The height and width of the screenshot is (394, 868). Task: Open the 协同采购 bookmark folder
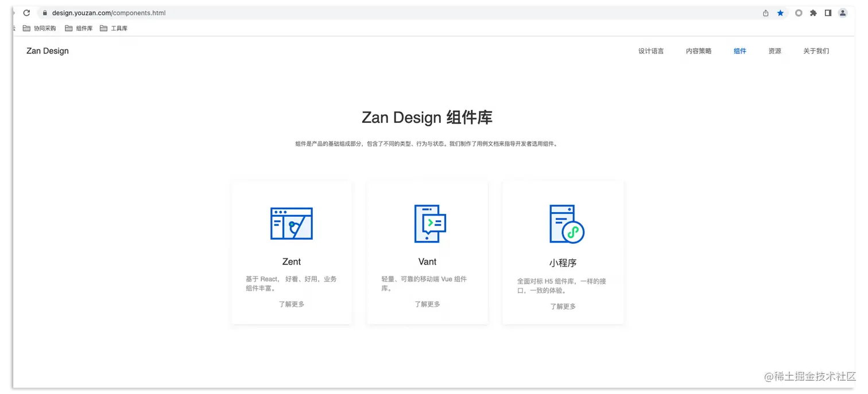(x=39, y=28)
